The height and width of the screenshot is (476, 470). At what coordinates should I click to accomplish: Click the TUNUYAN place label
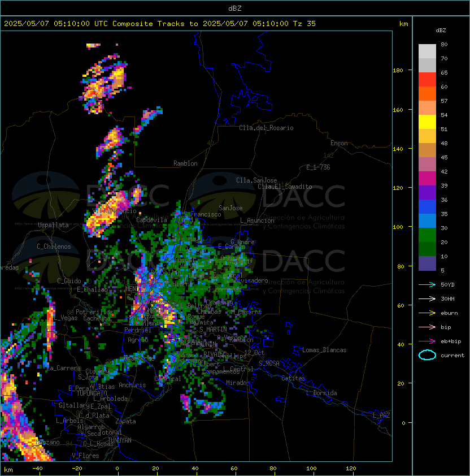(x=120, y=440)
